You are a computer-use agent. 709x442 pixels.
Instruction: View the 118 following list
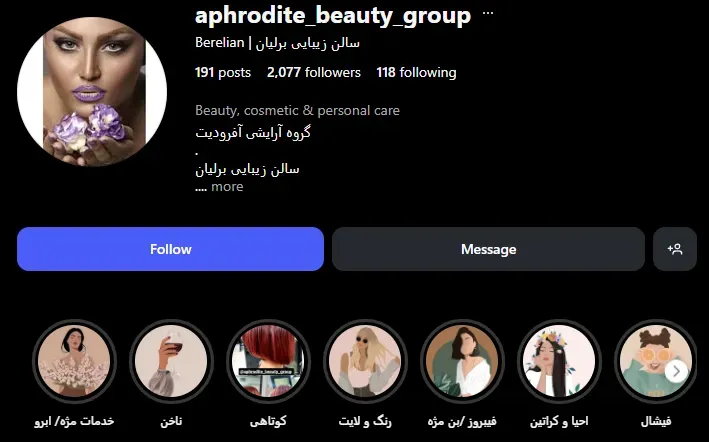click(x=416, y=72)
